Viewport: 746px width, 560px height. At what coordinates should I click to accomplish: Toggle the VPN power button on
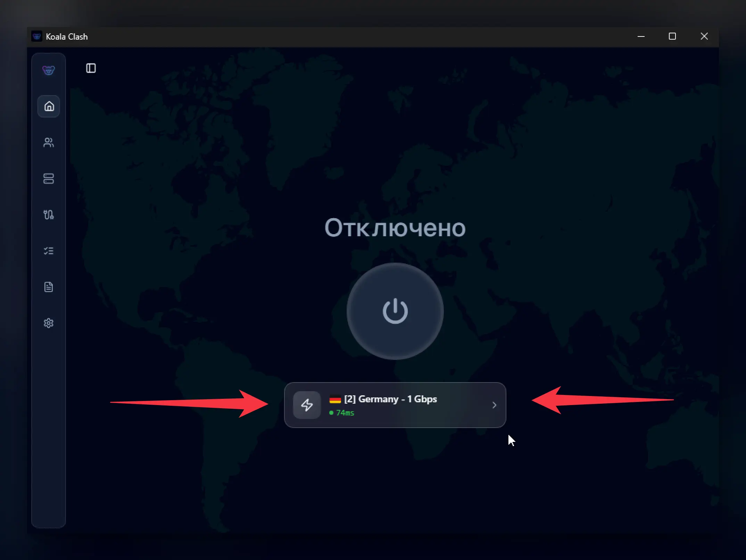click(x=395, y=311)
